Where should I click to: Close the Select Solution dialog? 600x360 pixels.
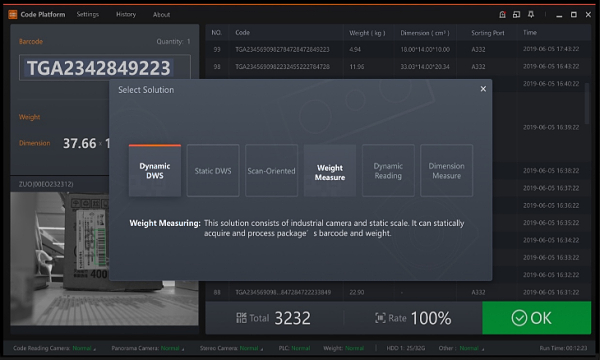(483, 89)
